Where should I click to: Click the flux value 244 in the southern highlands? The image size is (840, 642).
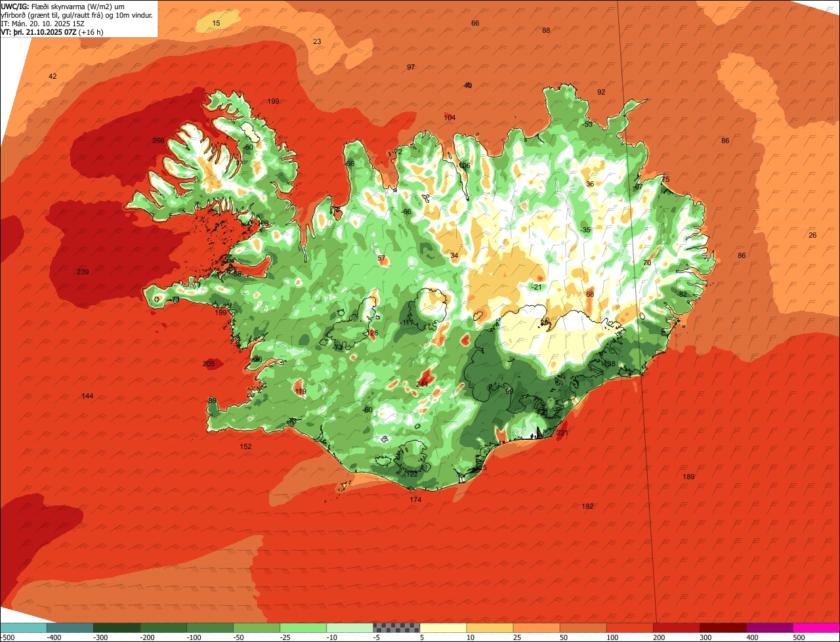(422, 384)
